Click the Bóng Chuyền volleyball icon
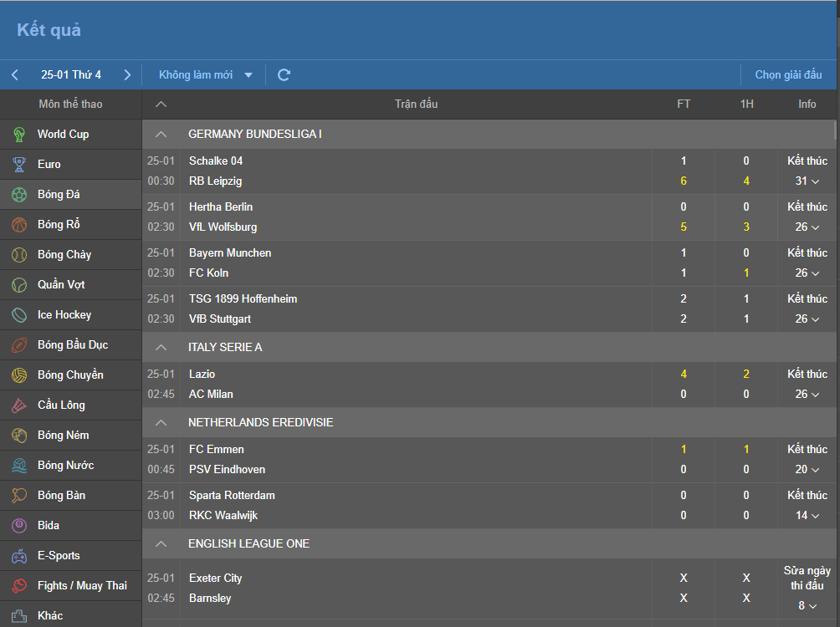The height and width of the screenshot is (627, 840). (x=19, y=375)
